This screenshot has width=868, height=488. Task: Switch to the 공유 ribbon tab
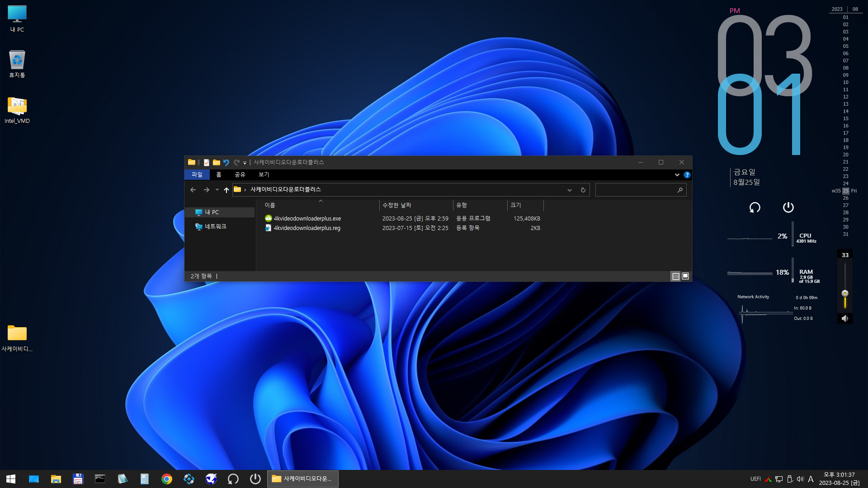[x=240, y=174]
